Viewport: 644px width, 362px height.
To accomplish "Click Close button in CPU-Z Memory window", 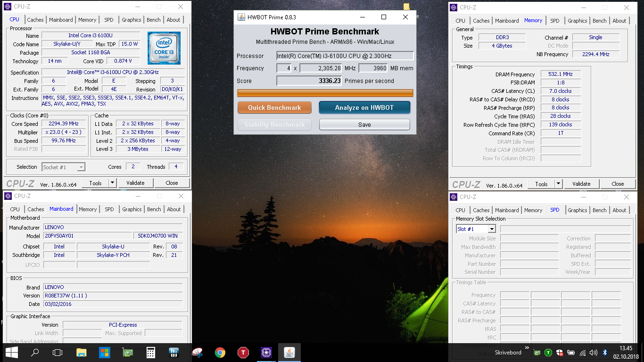I will tap(618, 184).
